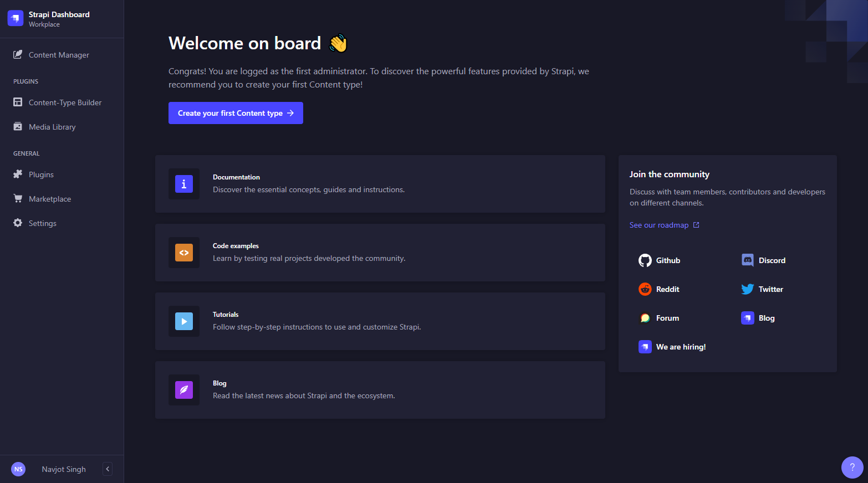Open the Documentation card title

(236, 177)
